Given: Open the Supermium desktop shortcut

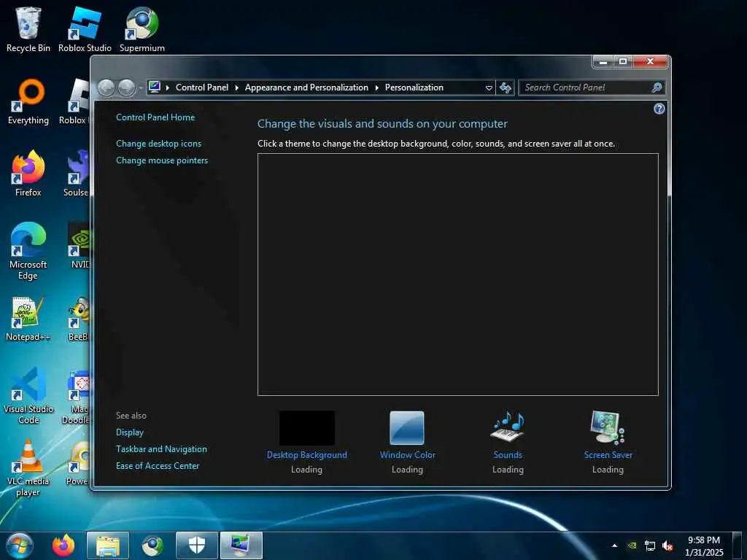Looking at the screenshot, I should click(x=142, y=28).
